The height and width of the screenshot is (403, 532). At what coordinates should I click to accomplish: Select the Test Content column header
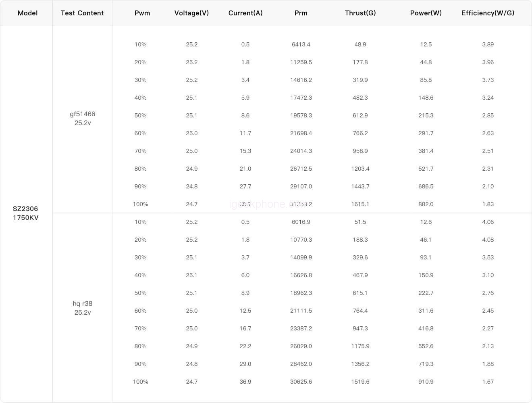[82, 13]
